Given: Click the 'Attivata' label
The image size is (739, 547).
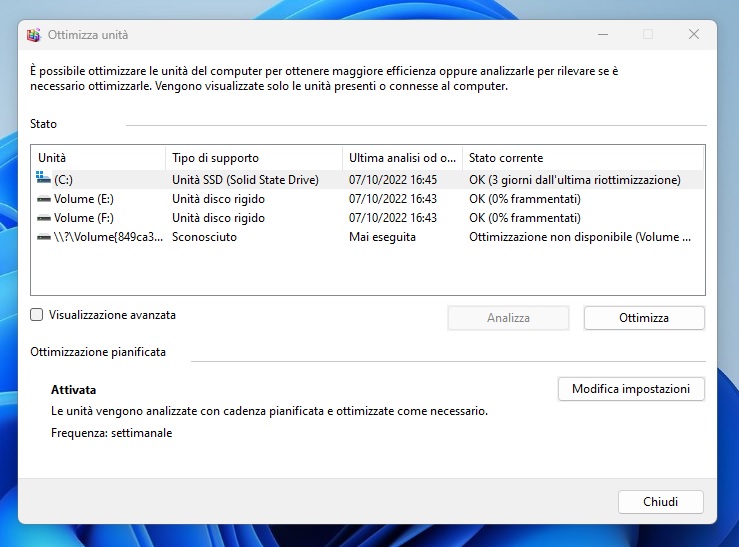Looking at the screenshot, I should [74, 390].
